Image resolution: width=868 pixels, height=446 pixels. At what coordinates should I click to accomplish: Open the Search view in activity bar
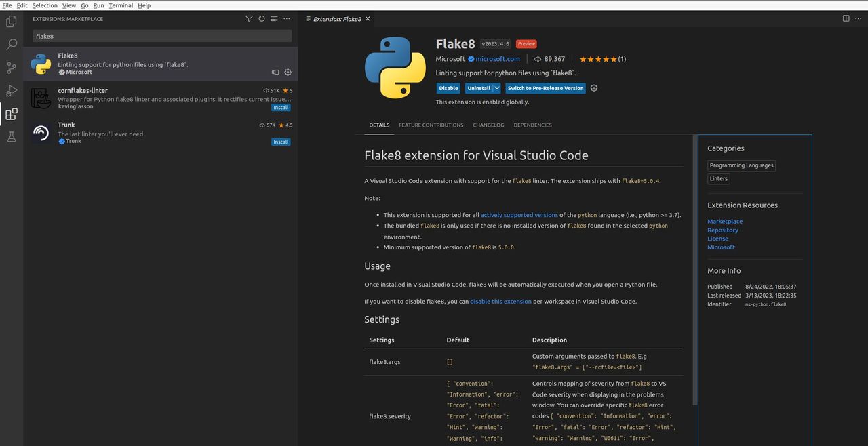(x=12, y=45)
